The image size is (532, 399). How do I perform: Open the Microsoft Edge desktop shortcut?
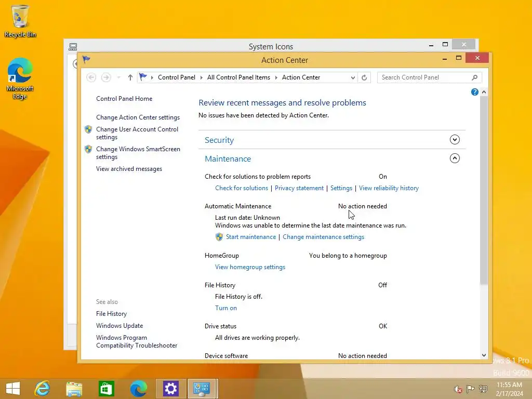[x=20, y=78]
